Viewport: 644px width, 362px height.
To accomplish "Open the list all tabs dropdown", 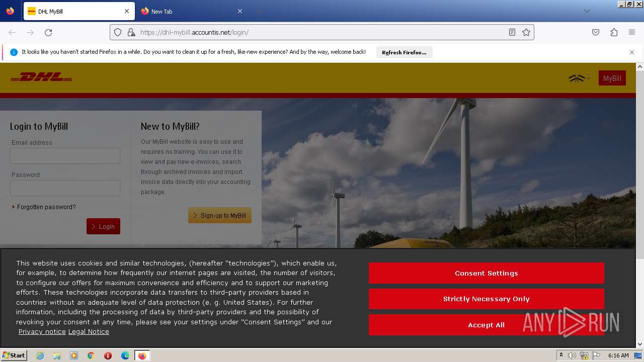I will click(587, 11).
